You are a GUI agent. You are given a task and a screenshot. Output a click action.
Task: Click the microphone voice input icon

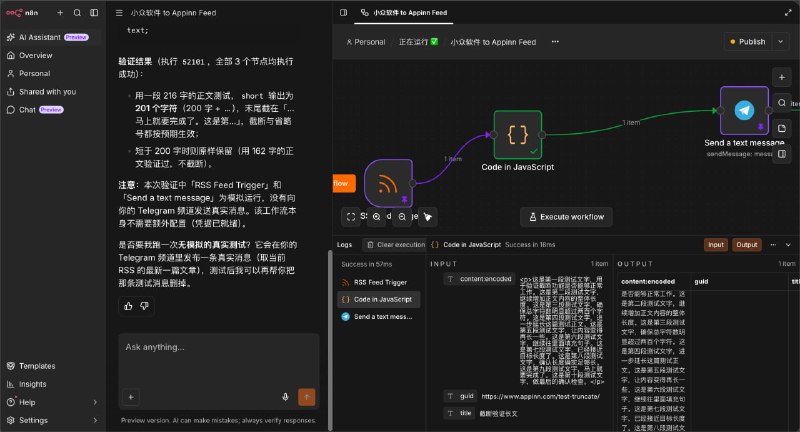point(285,397)
